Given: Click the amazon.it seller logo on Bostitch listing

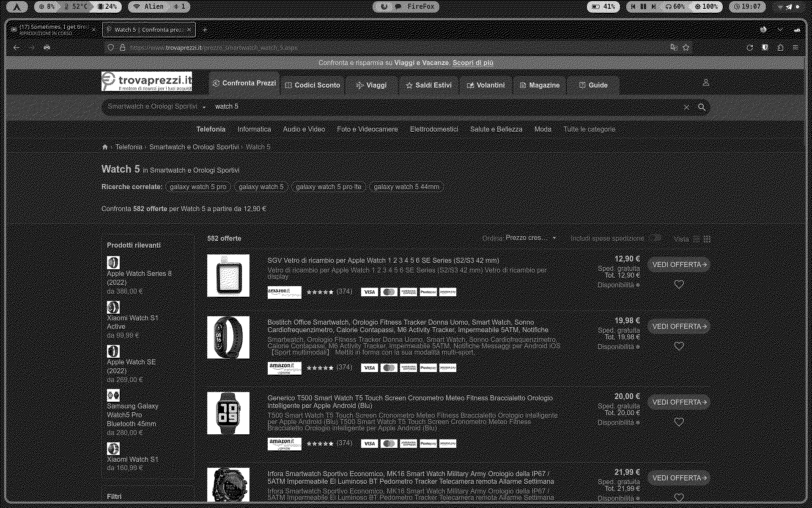Looking at the screenshot, I should coord(284,367).
